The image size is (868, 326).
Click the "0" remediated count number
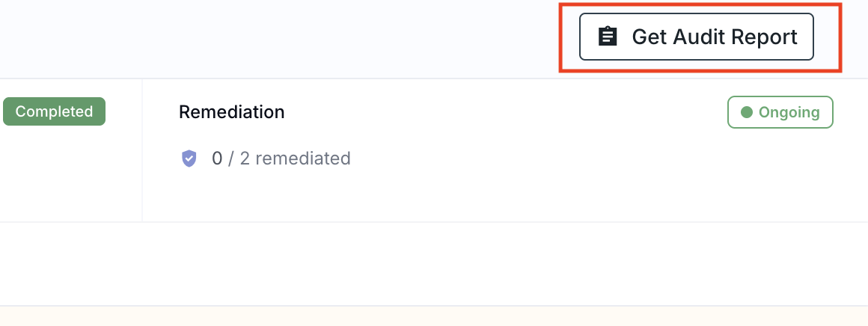pyautogui.click(x=217, y=159)
